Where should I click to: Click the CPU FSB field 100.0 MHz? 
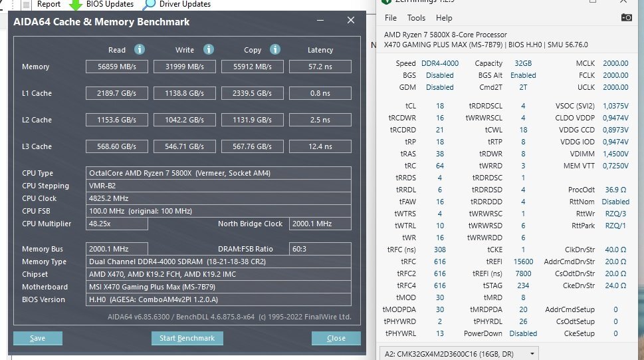pyautogui.click(x=219, y=211)
